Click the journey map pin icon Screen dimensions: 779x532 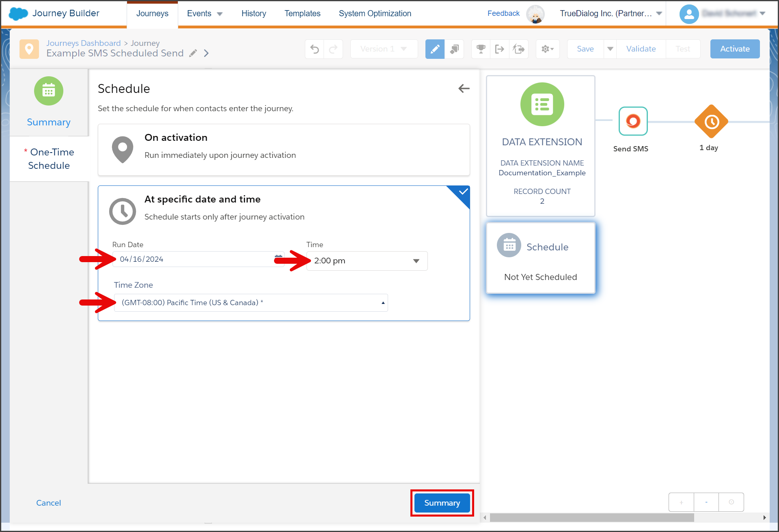pyautogui.click(x=29, y=49)
